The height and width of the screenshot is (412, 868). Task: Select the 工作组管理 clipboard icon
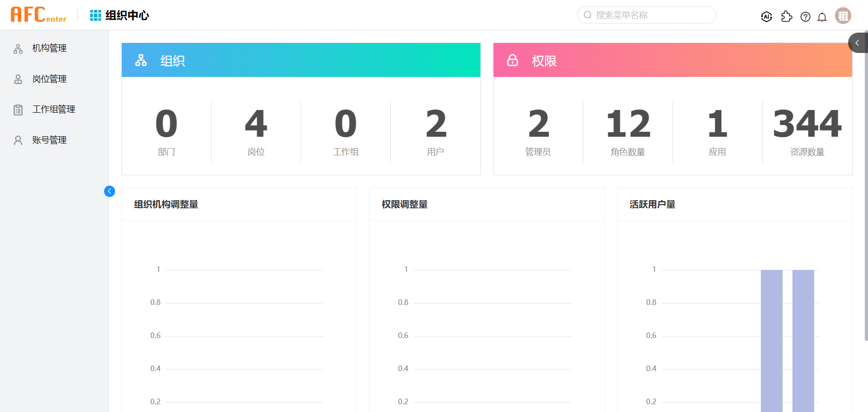pos(18,109)
